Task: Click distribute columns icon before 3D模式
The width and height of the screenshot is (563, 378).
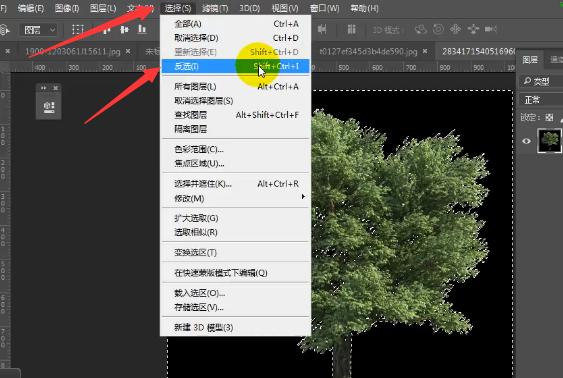Action: (x=352, y=29)
